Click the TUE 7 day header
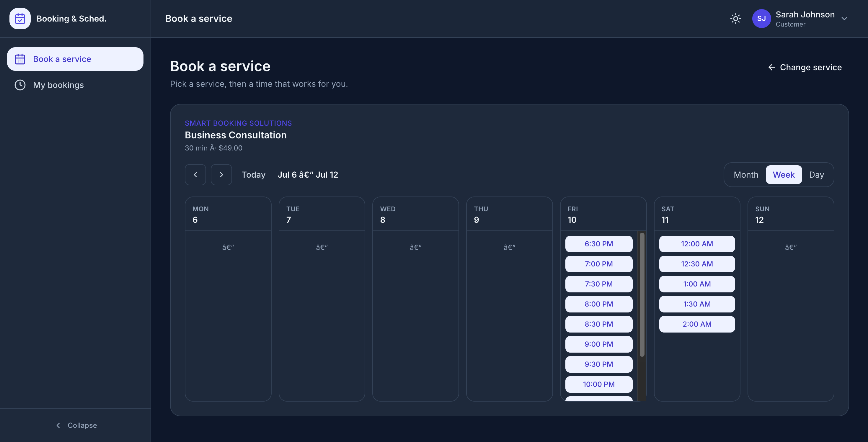 tap(322, 214)
